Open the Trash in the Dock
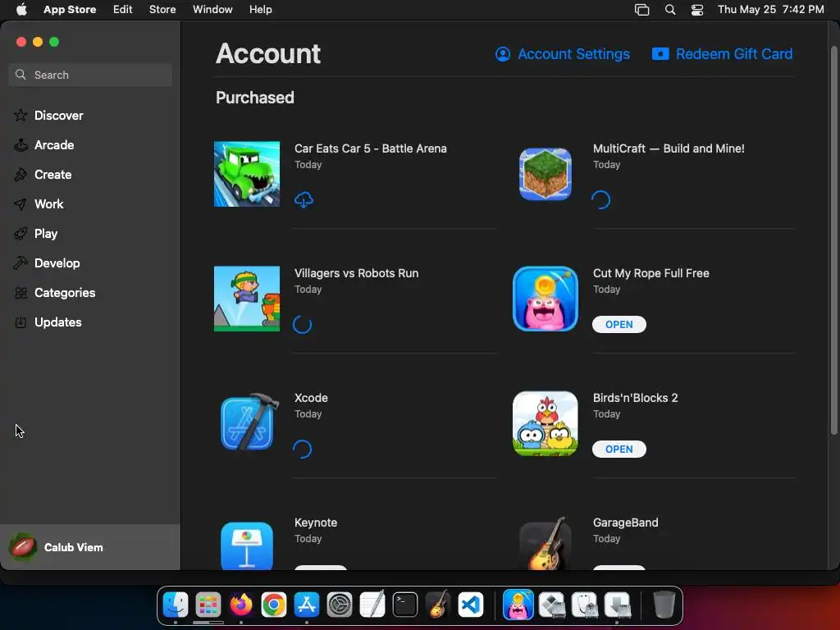Screen dimensions: 840x630 (x=664, y=605)
